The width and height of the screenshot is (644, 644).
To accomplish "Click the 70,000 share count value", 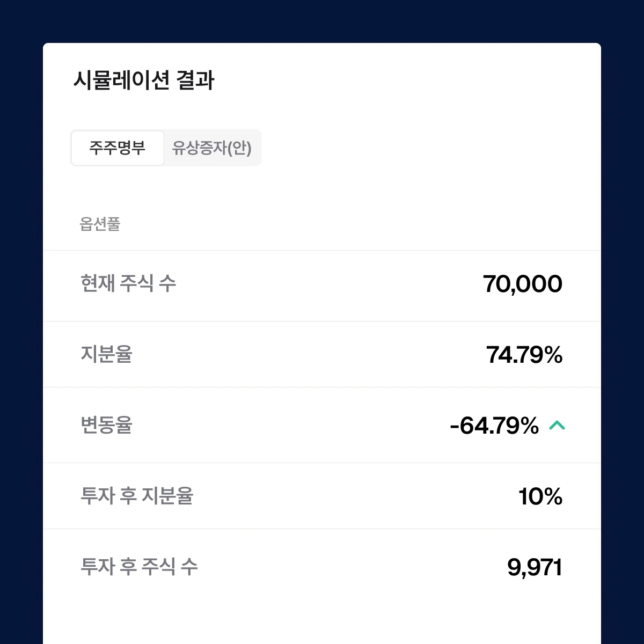I will (x=523, y=284).
